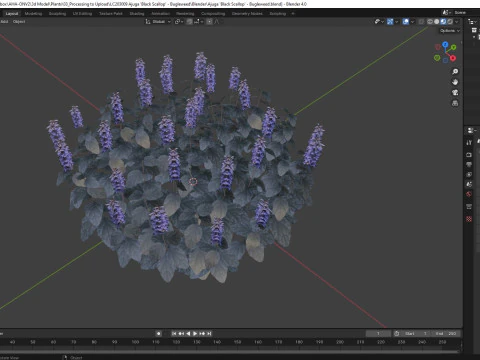
Task: Play the animation in reverse
Action: coord(188,333)
